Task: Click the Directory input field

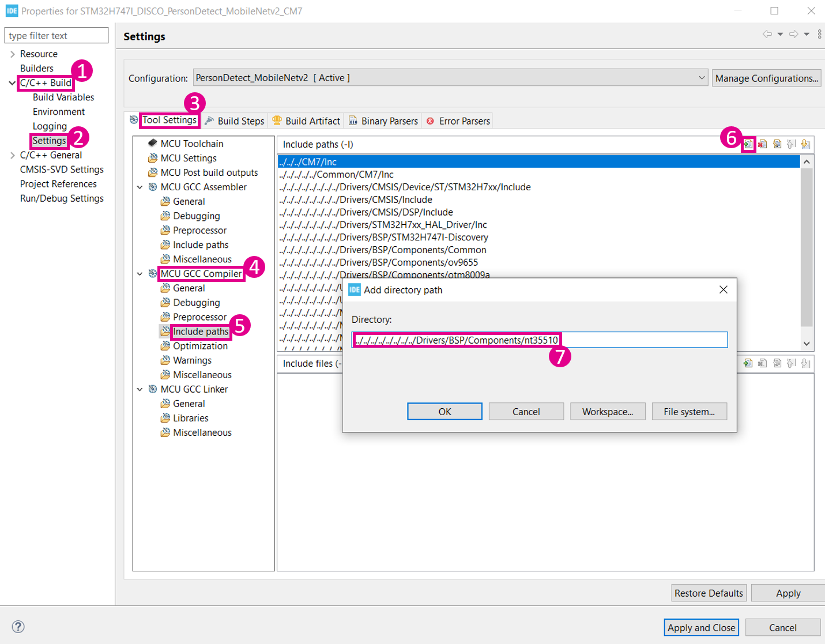Action: point(540,340)
